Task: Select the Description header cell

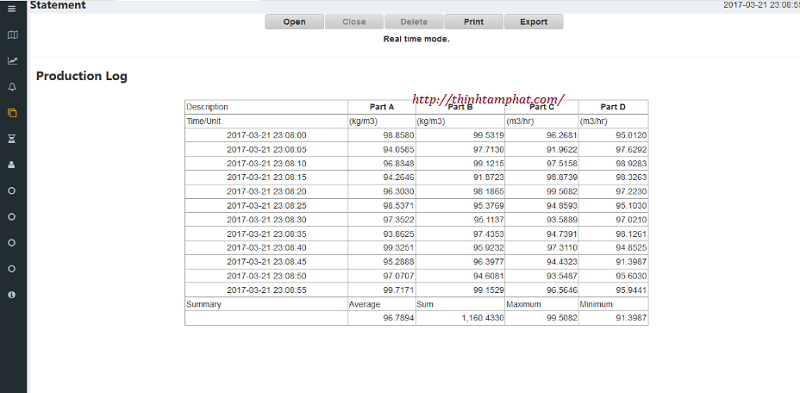Action: [x=266, y=107]
